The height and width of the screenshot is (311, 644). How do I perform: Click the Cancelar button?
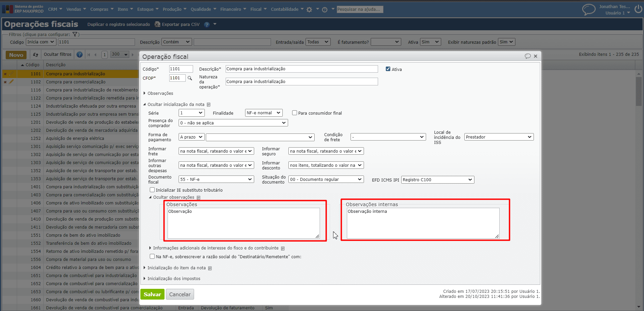click(180, 294)
